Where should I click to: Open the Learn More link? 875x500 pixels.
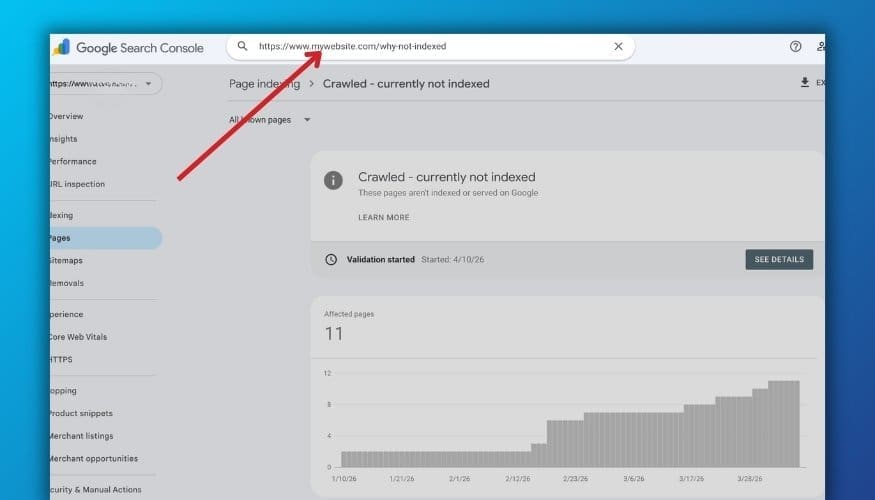(x=384, y=218)
